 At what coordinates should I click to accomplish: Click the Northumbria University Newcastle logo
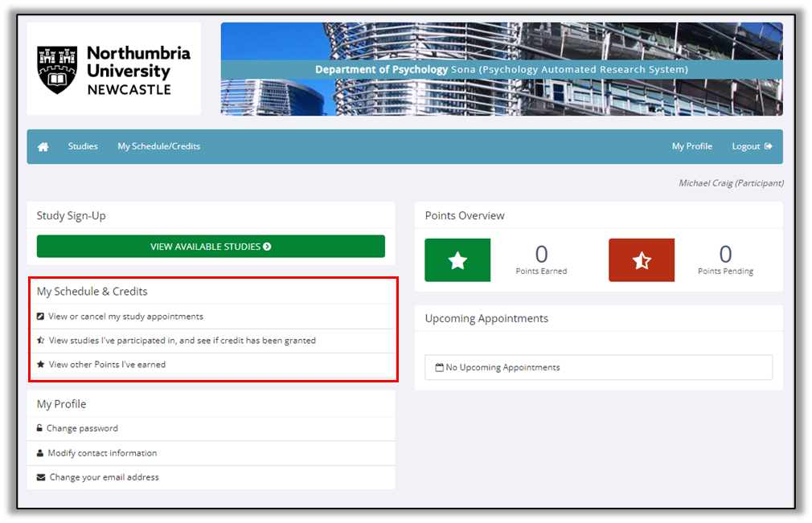[x=114, y=69]
